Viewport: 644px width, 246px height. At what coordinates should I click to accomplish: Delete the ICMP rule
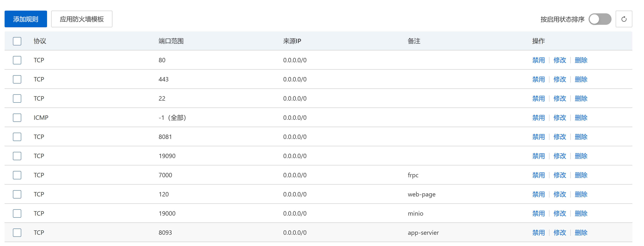click(x=581, y=117)
